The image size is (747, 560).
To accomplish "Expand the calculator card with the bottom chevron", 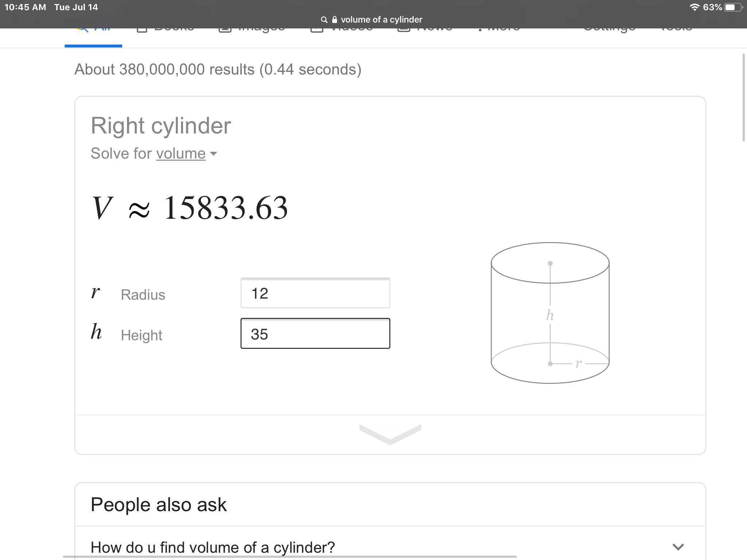I will click(390, 434).
